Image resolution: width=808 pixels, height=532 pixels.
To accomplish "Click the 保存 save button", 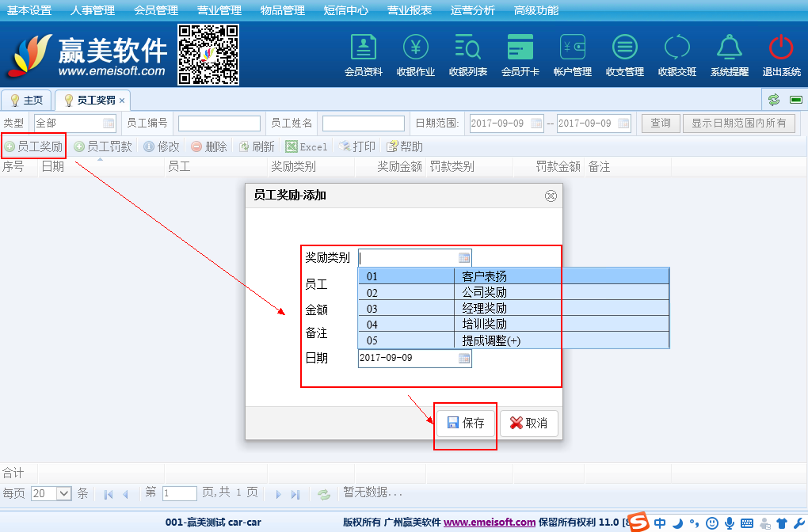I will (x=466, y=424).
